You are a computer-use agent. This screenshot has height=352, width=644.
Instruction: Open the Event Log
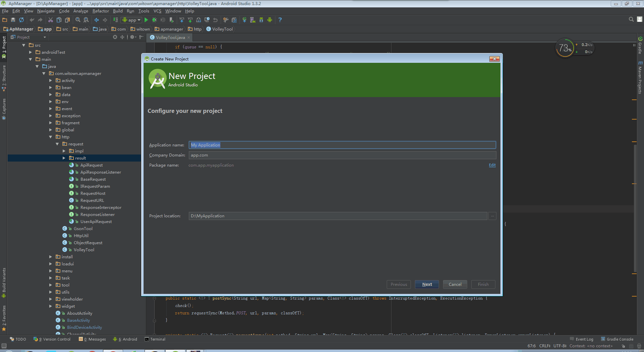(x=582, y=339)
